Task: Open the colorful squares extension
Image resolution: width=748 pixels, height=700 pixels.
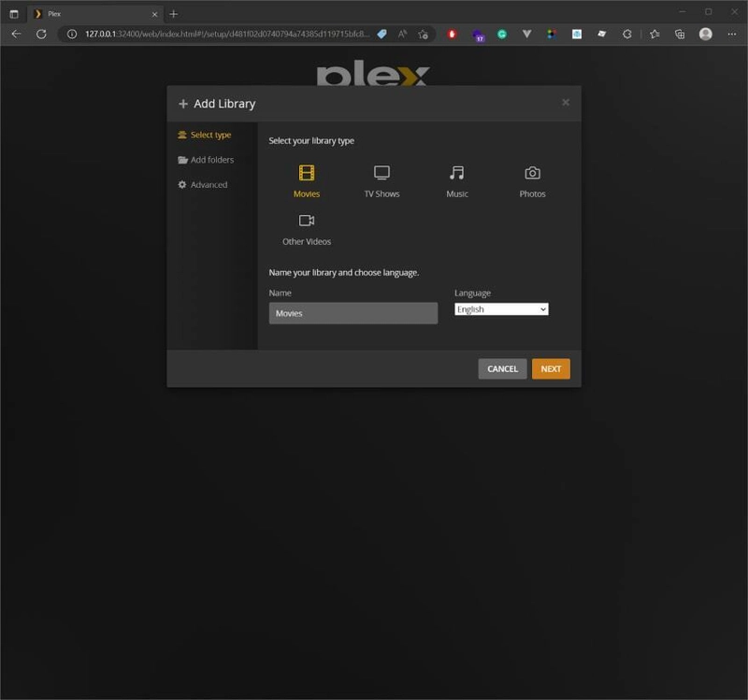Action: 552,34
